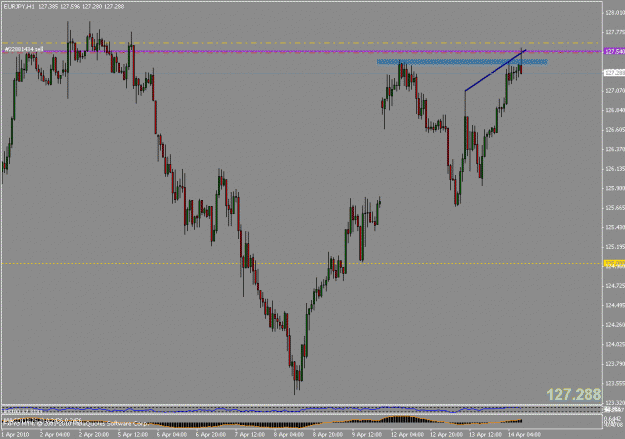The width and height of the screenshot is (625, 439).
Task: Click the 2 Apr 04:00 time label
Action: (x=55, y=434)
